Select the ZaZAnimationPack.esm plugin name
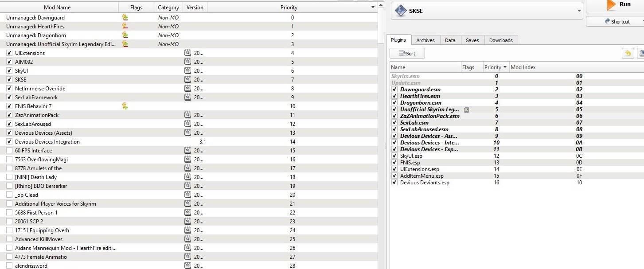The height and width of the screenshot is (269, 644). [429, 116]
